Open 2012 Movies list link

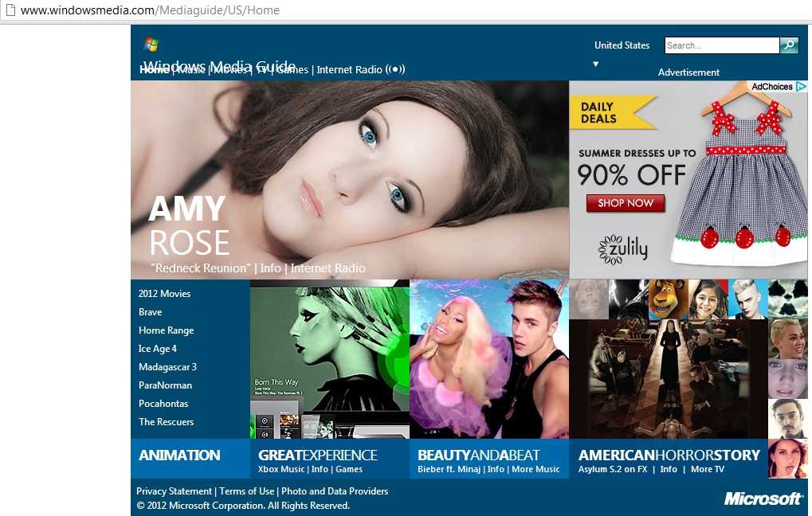pos(165,294)
